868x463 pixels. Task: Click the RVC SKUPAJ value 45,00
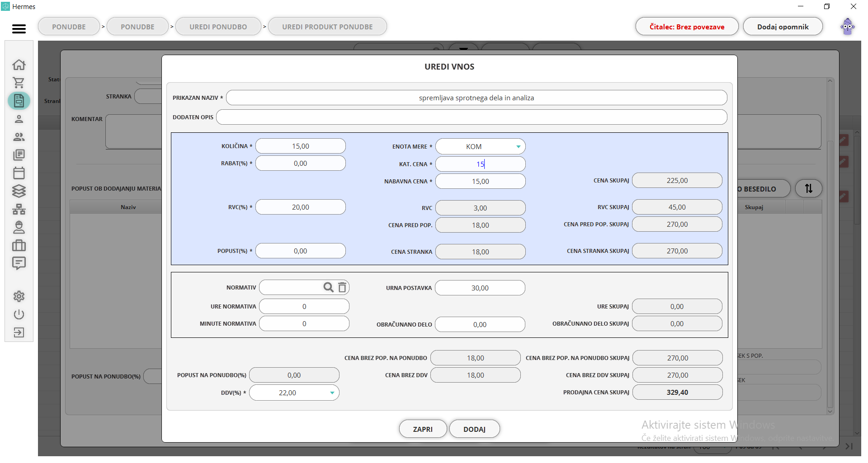coord(677,207)
